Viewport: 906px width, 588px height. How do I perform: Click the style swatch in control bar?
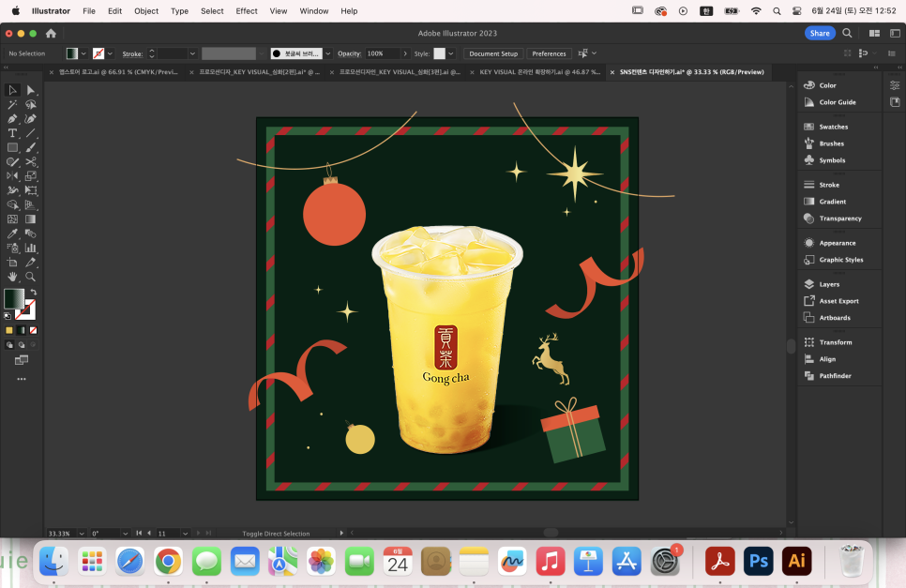pos(440,53)
